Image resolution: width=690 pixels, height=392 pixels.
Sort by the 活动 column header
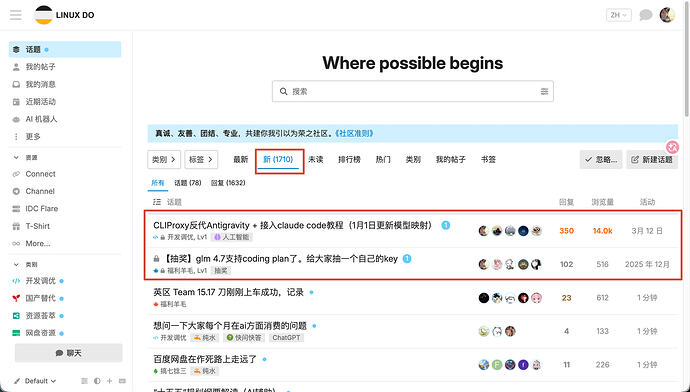click(x=647, y=202)
